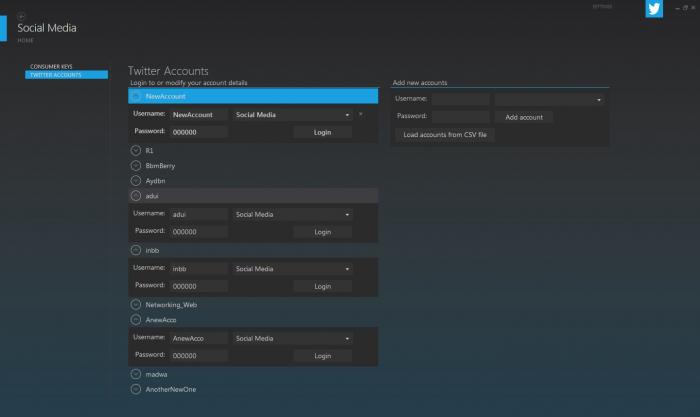The height and width of the screenshot is (417, 700).
Task: Click the small icon beside NewAccount's dropdown
Action: pyautogui.click(x=361, y=114)
